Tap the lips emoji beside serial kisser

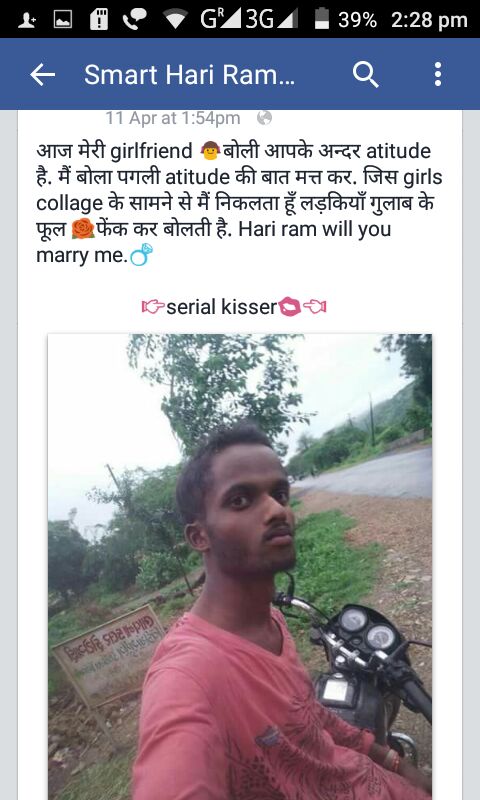click(290, 306)
